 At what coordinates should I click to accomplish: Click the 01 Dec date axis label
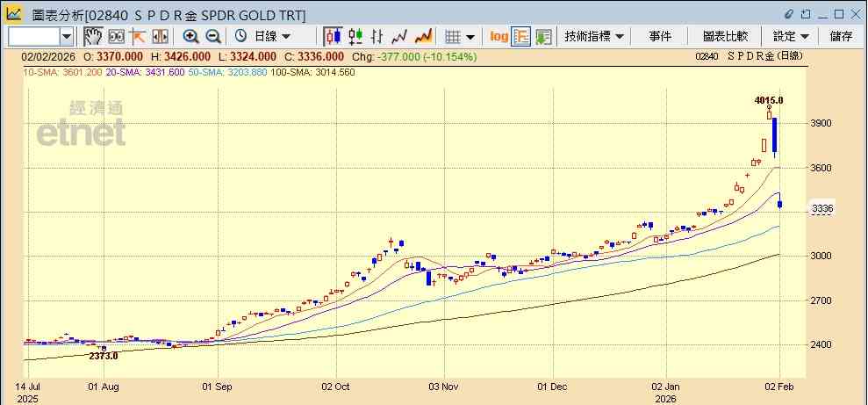pyautogui.click(x=553, y=387)
